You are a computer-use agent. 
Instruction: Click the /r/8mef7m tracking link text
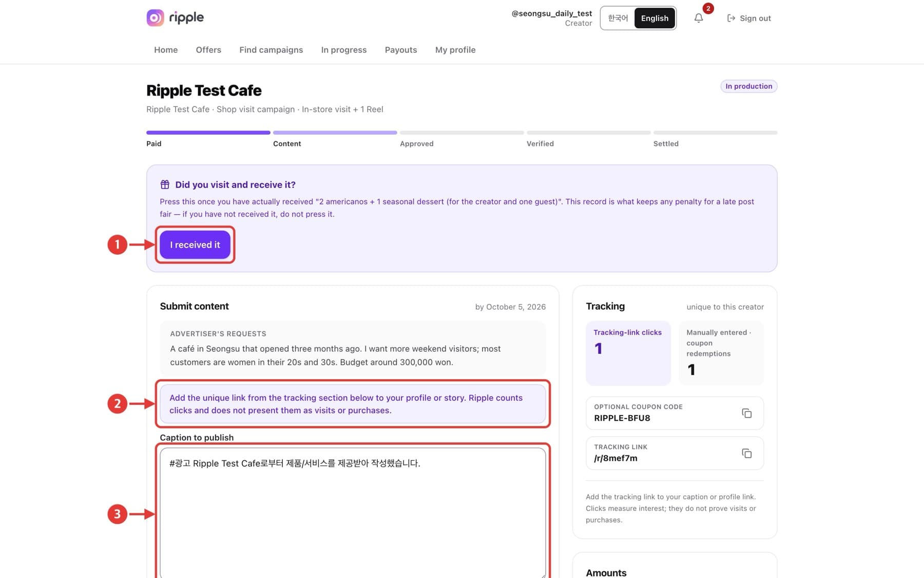click(615, 458)
